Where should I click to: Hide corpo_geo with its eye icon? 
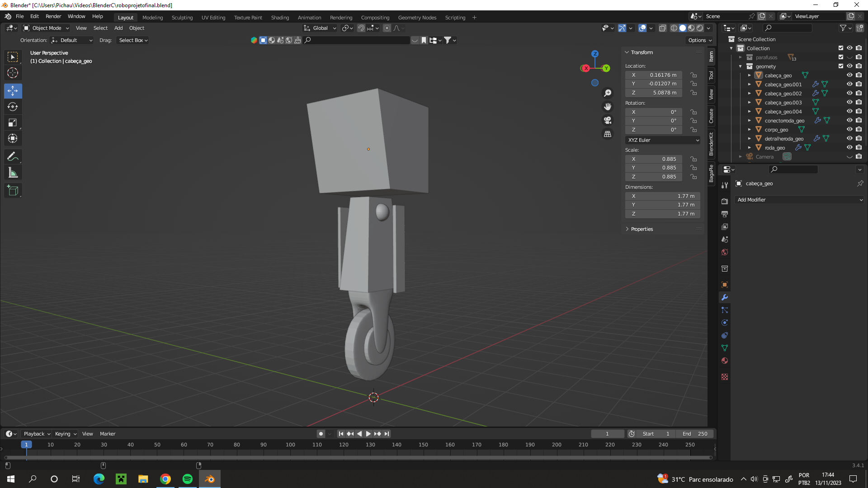849,130
